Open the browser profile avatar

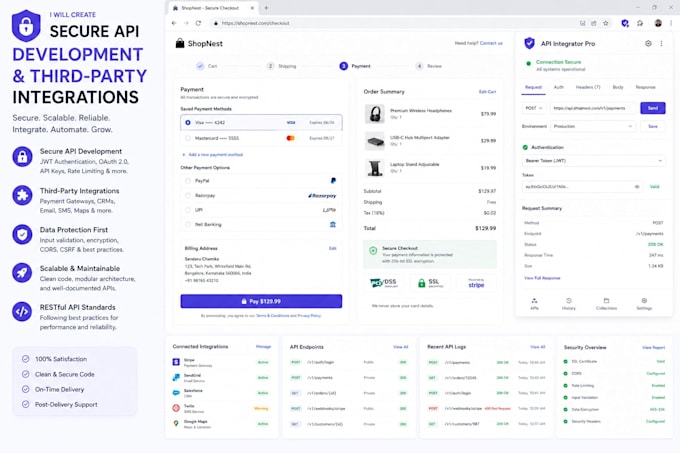(658, 23)
